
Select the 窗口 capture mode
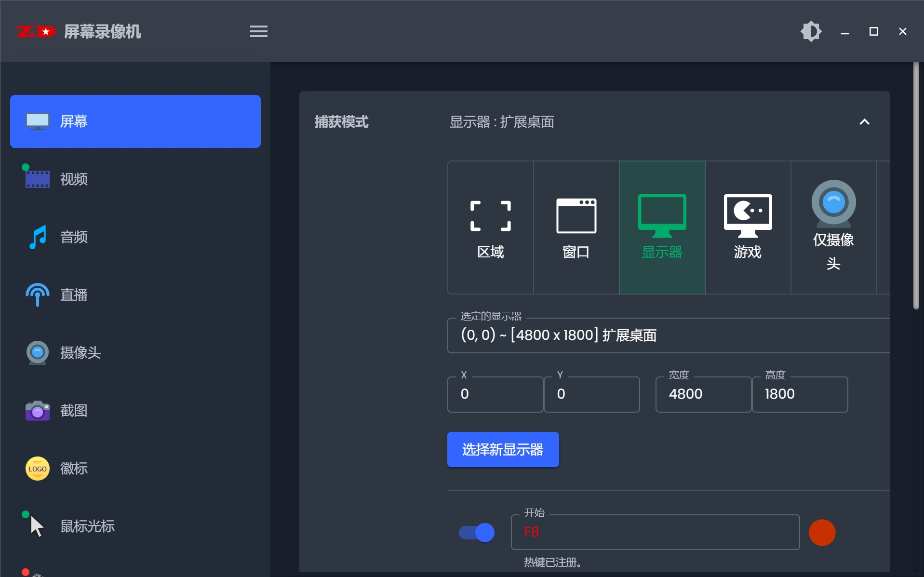[576, 228]
